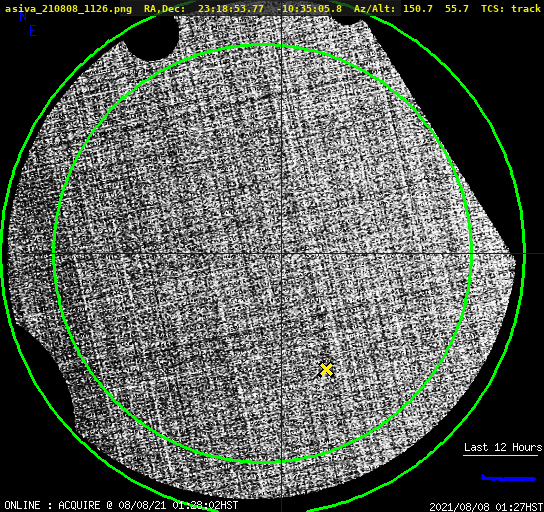Select the asiva_210808_1126.png filename label
Image resolution: width=544 pixels, height=512 pixels.
pyautogui.click(x=68, y=9)
